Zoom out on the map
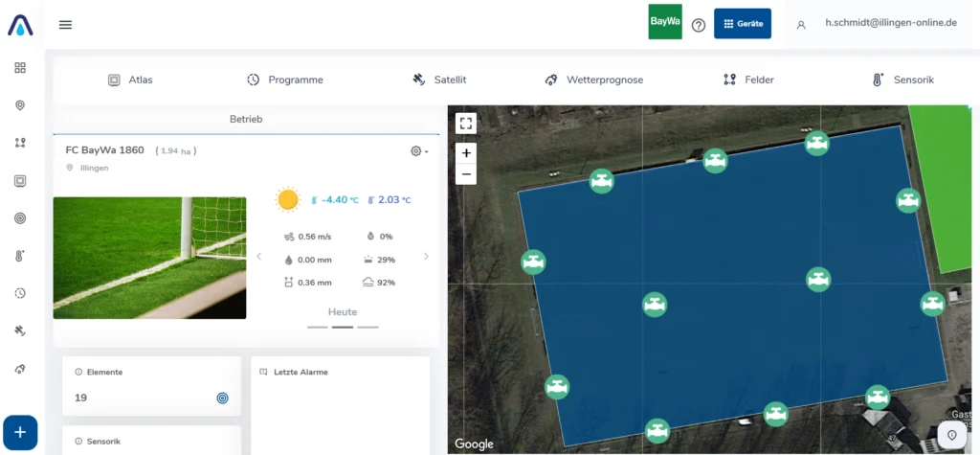Screen dimensions: 980x455 [466, 173]
